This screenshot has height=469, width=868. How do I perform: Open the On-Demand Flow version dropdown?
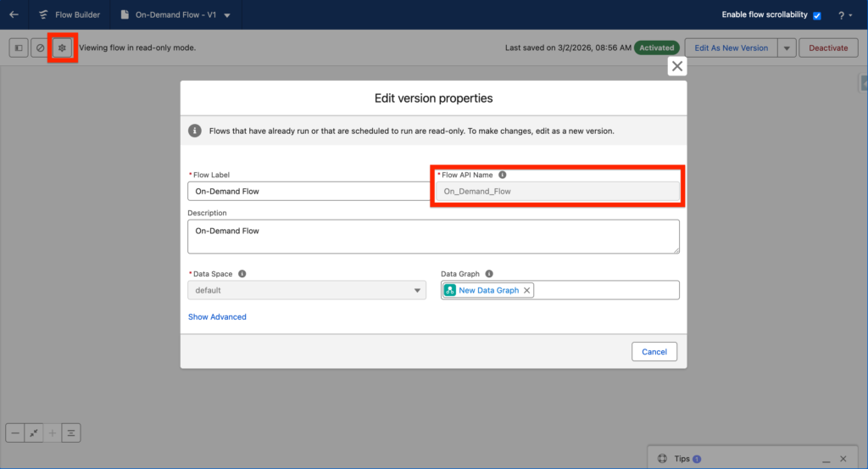(x=226, y=15)
